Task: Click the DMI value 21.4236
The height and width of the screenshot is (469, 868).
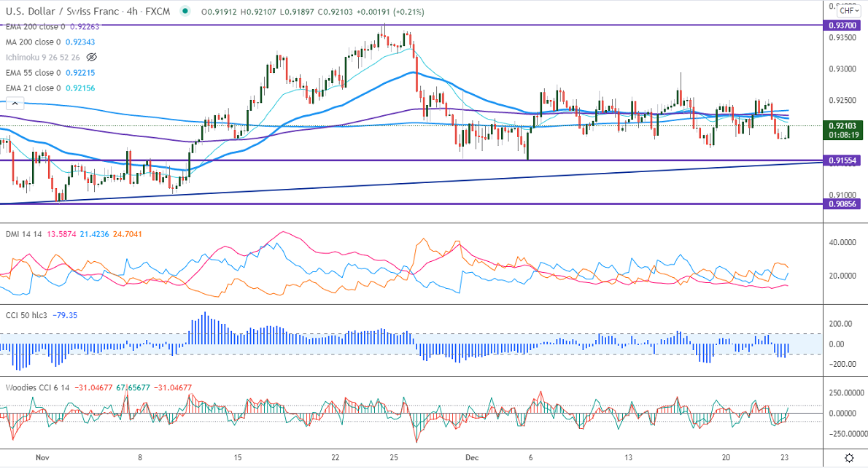Action: click(95, 234)
